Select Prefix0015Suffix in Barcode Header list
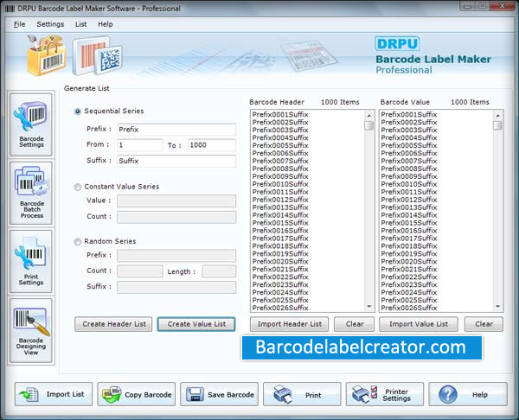The height and width of the screenshot is (420, 519). point(280,223)
